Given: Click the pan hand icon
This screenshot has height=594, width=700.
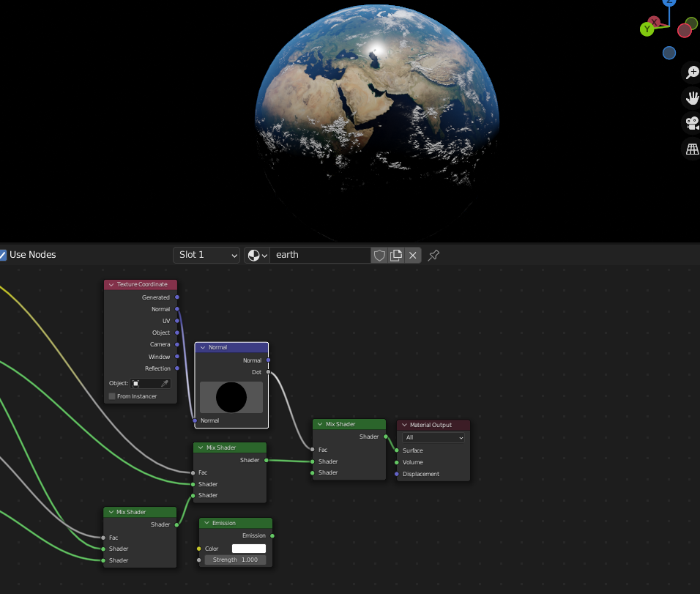Looking at the screenshot, I should tap(692, 98).
